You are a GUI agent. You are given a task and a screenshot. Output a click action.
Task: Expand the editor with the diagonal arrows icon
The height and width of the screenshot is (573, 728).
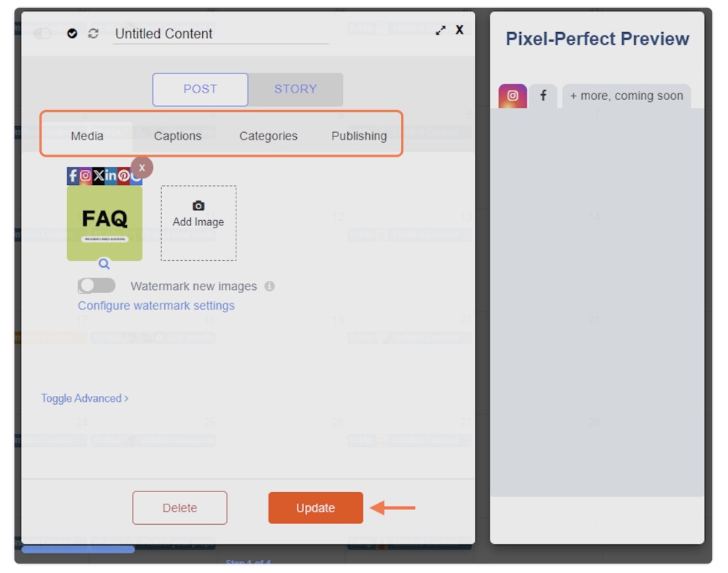click(x=441, y=31)
